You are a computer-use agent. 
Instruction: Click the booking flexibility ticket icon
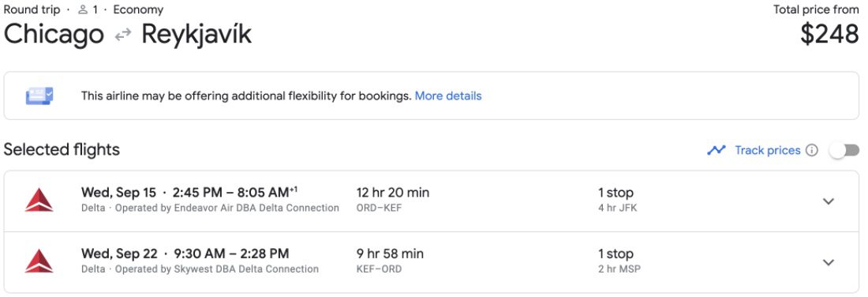[40, 96]
